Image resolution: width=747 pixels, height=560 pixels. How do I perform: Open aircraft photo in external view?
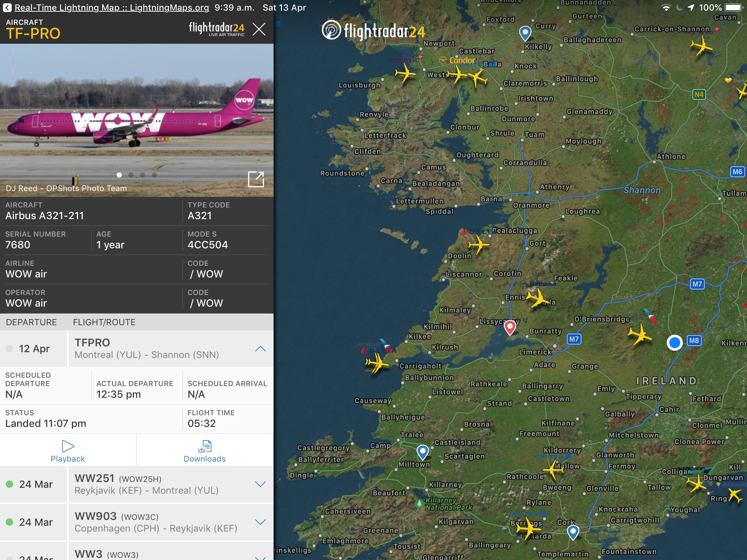click(256, 179)
